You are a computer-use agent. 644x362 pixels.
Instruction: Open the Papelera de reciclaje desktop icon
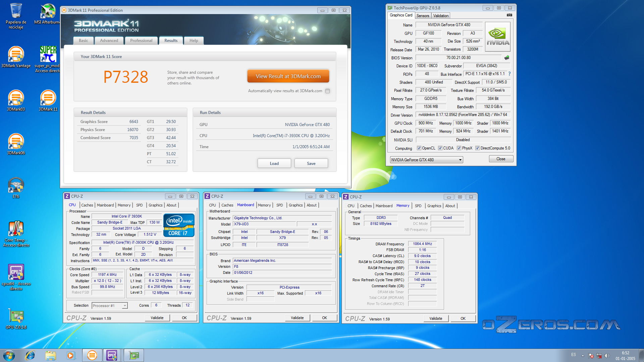[x=16, y=16]
